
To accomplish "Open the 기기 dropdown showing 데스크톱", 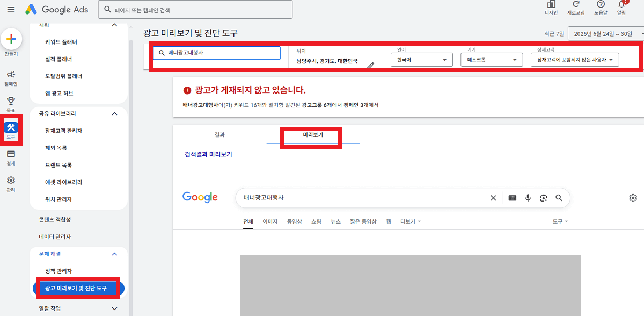I will (x=491, y=60).
